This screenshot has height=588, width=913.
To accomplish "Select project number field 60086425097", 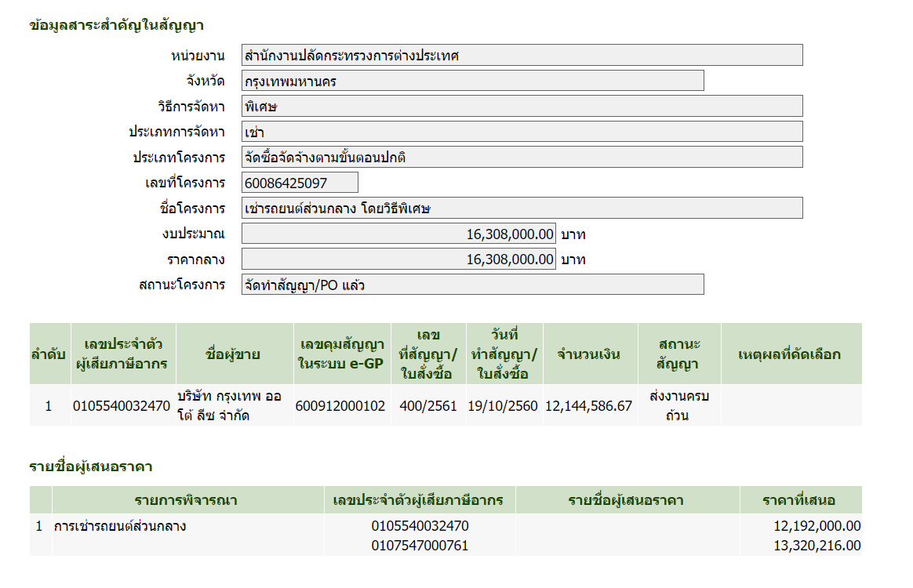I will coord(300,183).
